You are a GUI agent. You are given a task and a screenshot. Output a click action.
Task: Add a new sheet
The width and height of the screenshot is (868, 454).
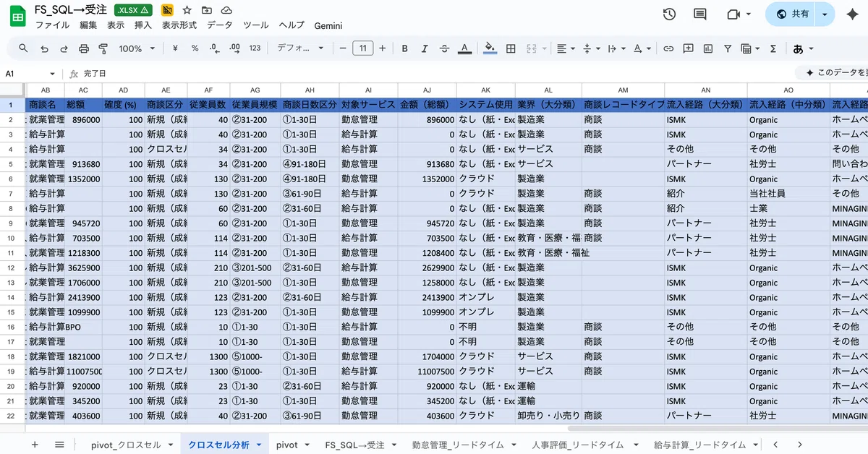(35, 445)
